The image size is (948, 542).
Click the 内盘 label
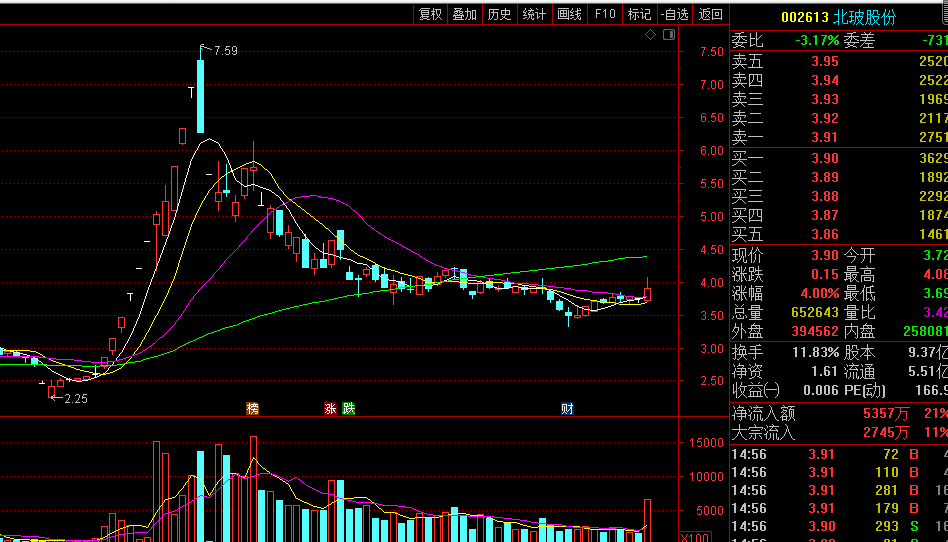point(860,331)
